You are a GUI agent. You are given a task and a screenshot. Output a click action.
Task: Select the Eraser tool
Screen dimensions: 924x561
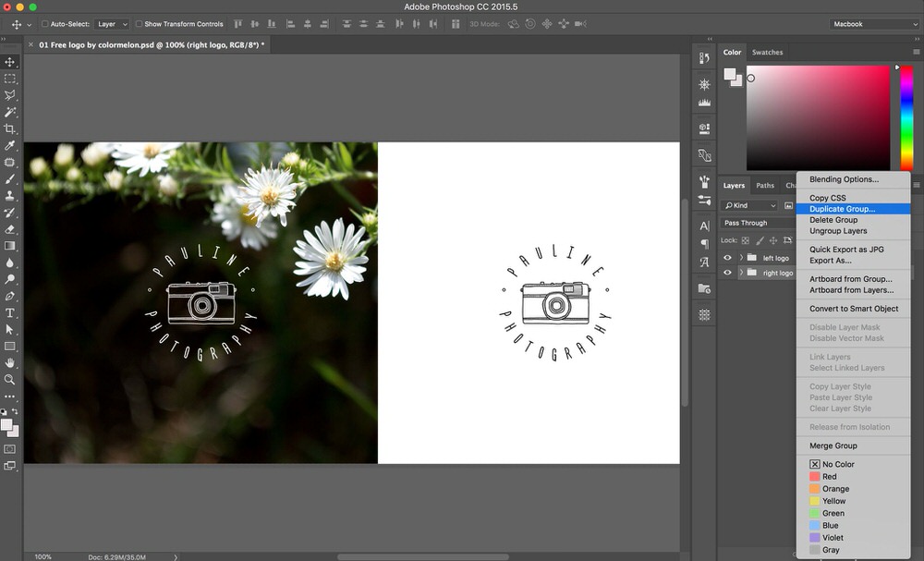(x=10, y=229)
